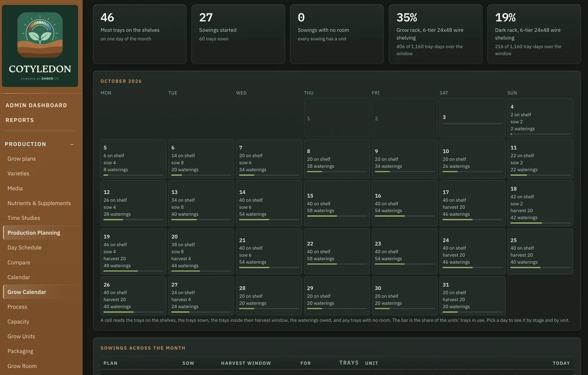Open the Reports section

(20, 120)
